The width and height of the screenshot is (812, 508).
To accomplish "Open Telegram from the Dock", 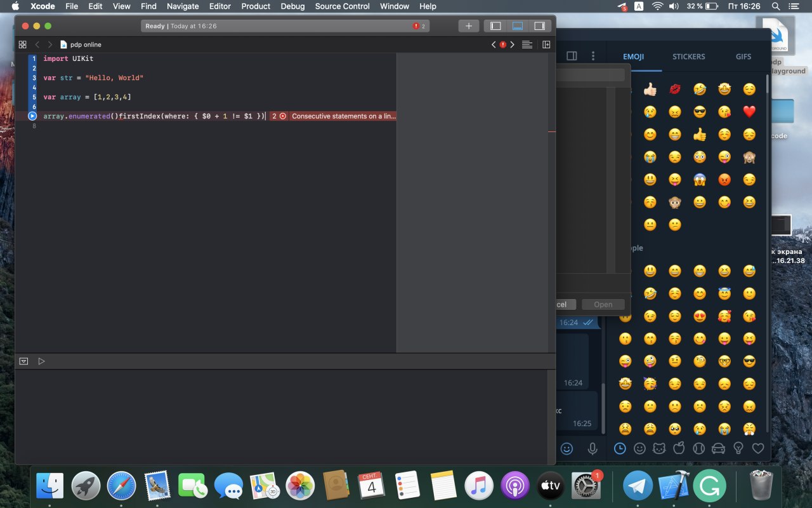I will pos(638,486).
